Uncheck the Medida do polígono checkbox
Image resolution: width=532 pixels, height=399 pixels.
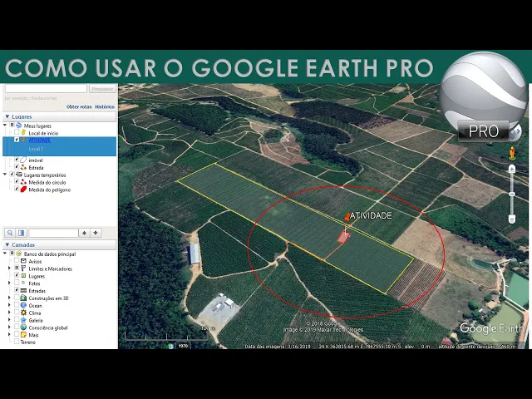pos(17,190)
